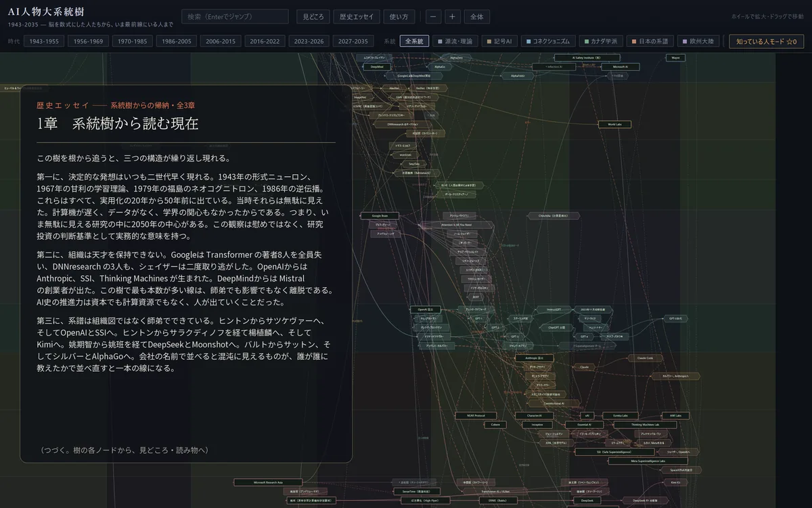812x508 pixels.
Task: Jump to the 1986-2005 era
Action: click(177, 41)
